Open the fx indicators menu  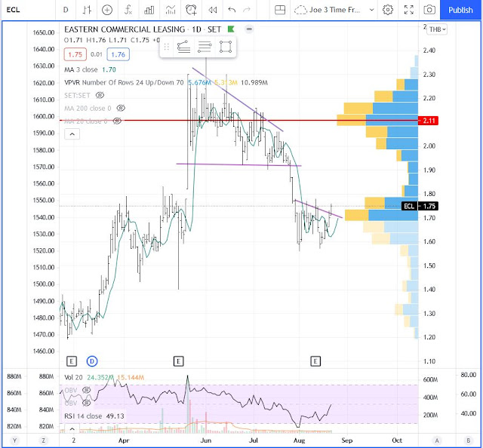[x=128, y=10]
